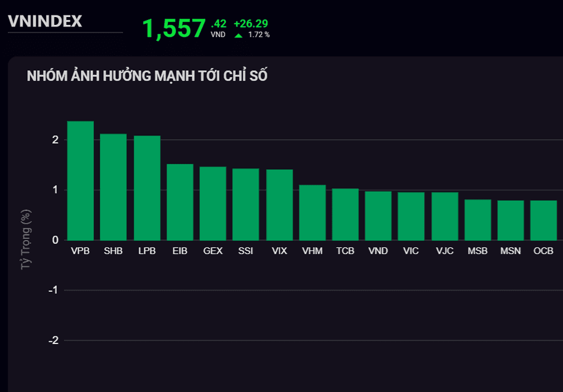Viewport: 563px width, 392px height.
Task: Click the SSI ticker label
Action: (x=246, y=251)
